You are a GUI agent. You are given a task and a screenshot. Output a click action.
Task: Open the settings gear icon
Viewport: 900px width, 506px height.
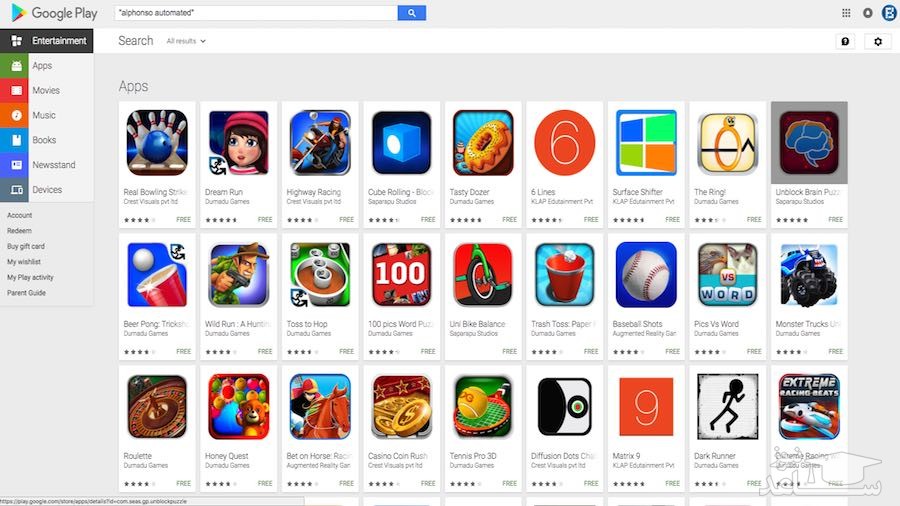[878, 41]
